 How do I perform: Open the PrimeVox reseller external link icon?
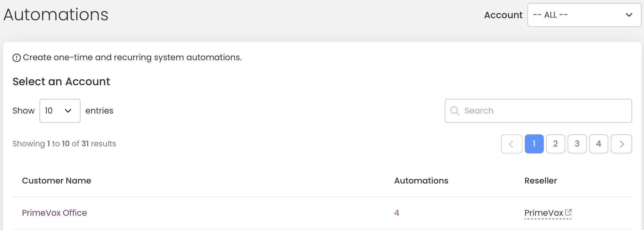point(568,212)
